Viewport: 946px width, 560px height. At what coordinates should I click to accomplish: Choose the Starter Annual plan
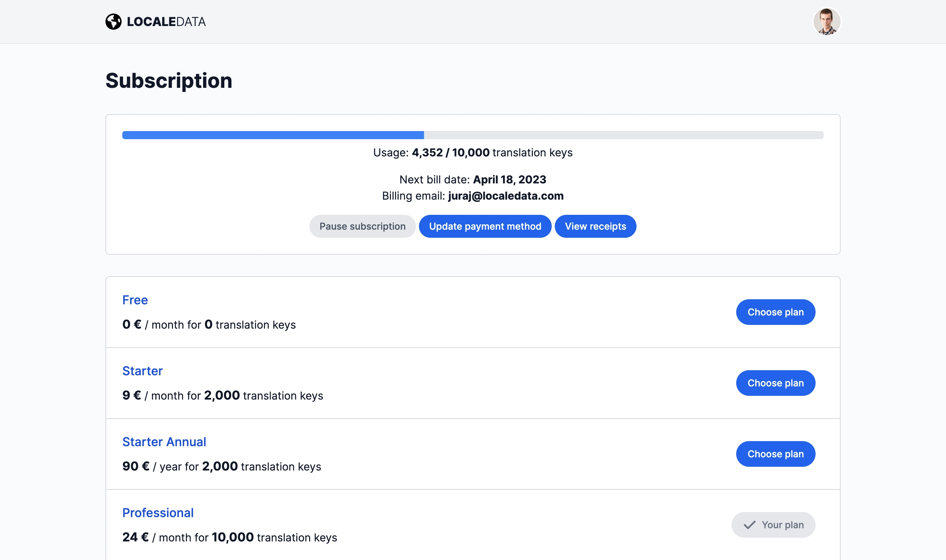[x=775, y=454]
